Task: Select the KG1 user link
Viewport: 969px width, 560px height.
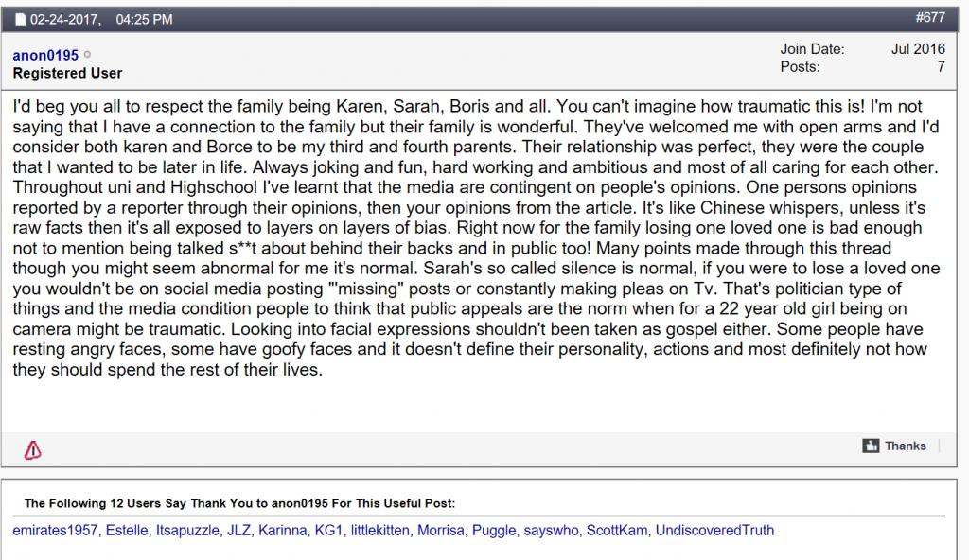Action: coord(327,530)
